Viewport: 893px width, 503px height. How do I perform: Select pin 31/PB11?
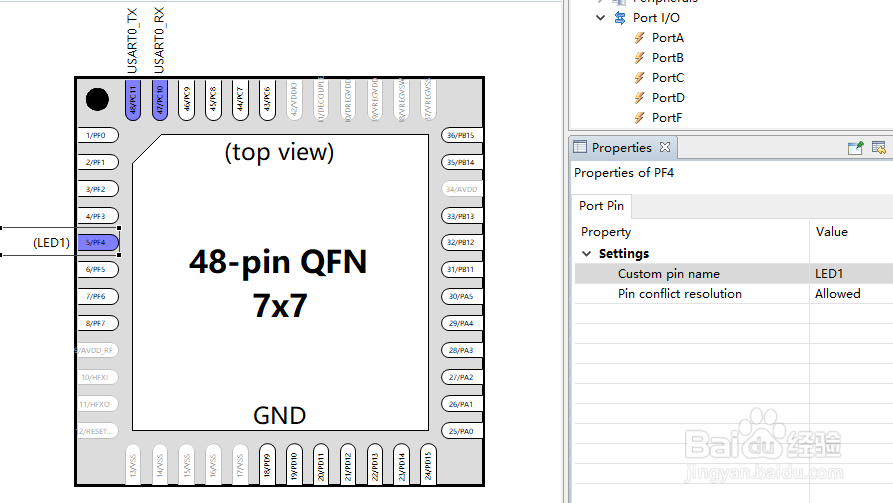[x=461, y=269]
